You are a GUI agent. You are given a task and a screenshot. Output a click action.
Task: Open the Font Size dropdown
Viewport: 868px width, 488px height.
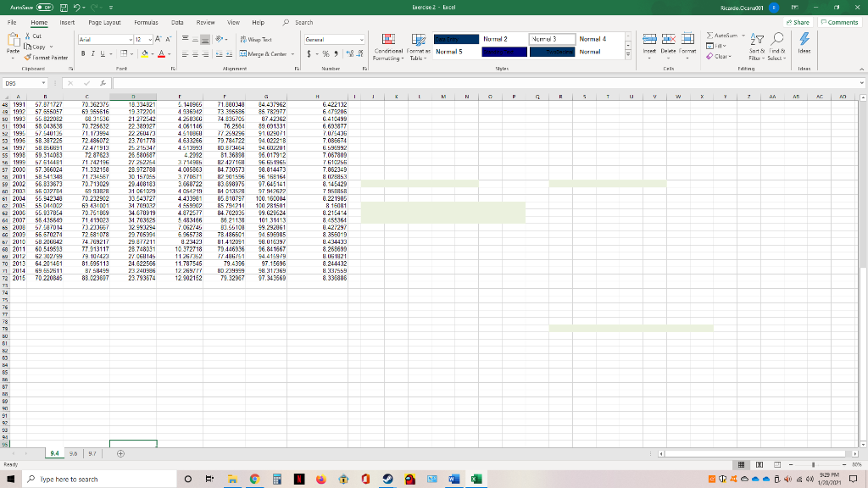coord(148,39)
